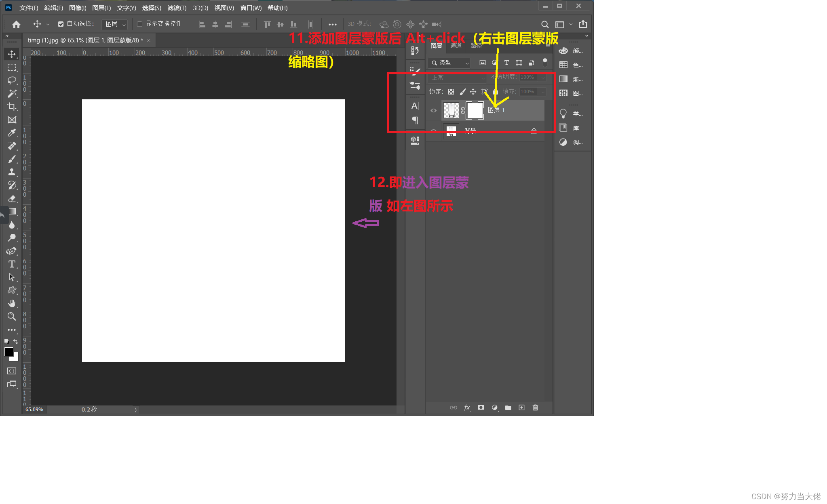Click the white layer mask thumbnail
Screen dimensions: 827x504
tap(475, 111)
